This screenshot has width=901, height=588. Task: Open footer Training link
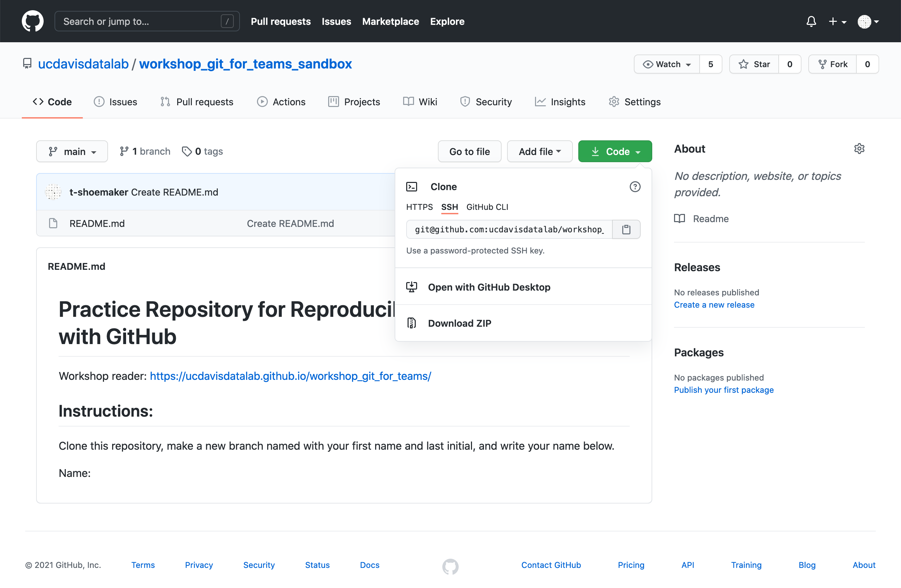746,565
